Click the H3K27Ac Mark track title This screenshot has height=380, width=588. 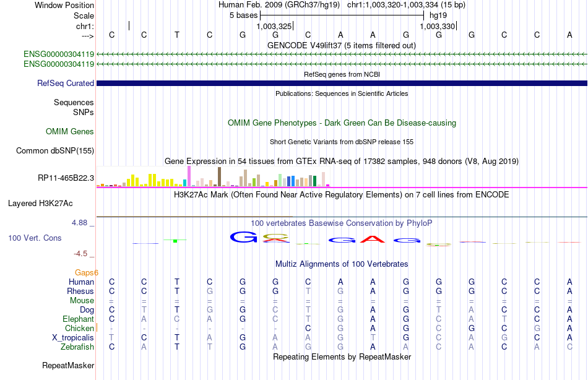(342, 195)
